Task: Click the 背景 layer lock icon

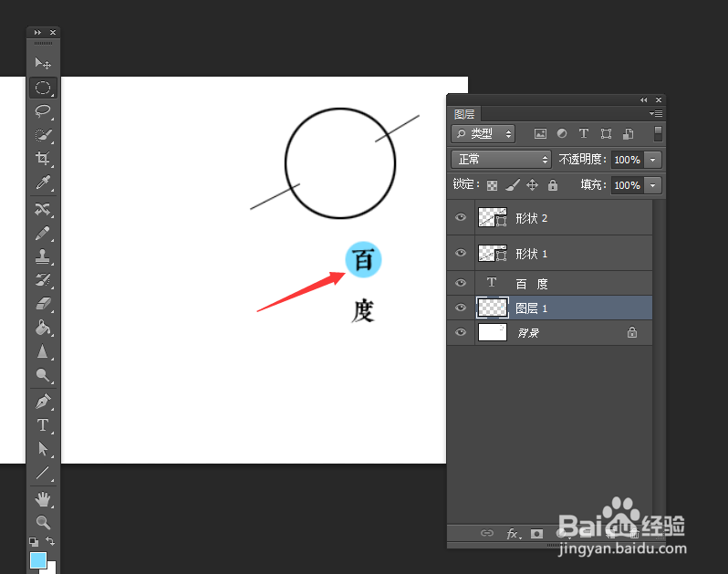Action: [632, 332]
